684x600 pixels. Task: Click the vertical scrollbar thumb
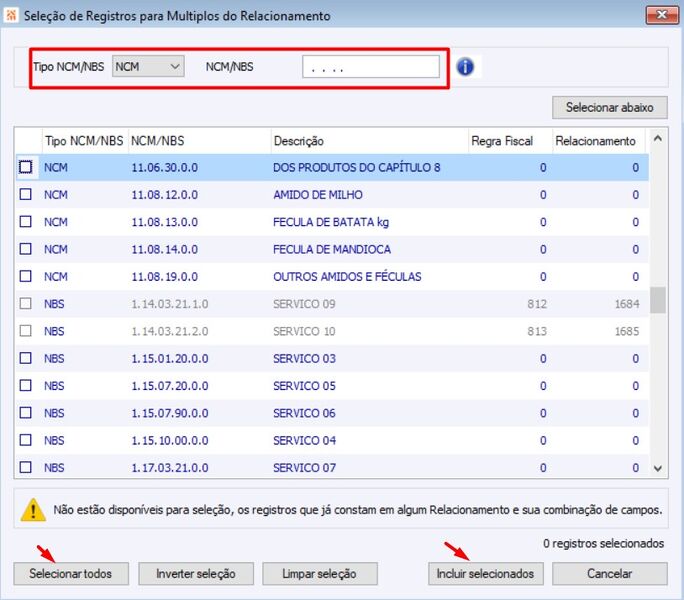(x=658, y=300)
